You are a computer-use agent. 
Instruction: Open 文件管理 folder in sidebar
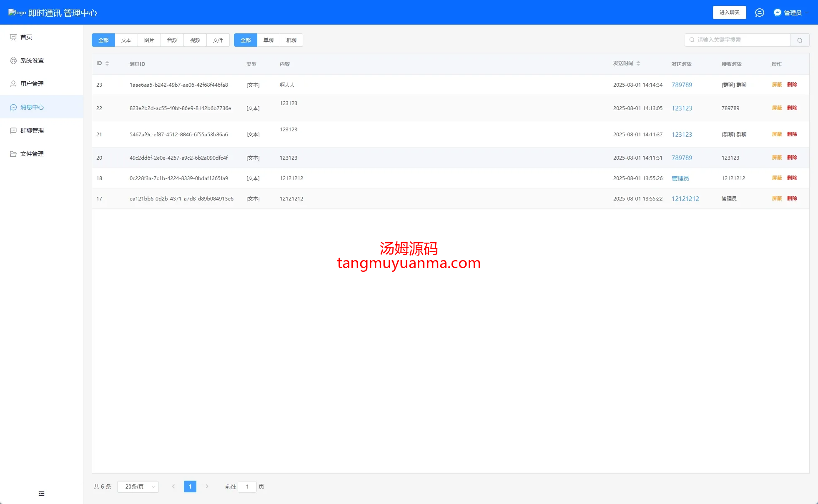pyautogui.click(x=13, y=154)
